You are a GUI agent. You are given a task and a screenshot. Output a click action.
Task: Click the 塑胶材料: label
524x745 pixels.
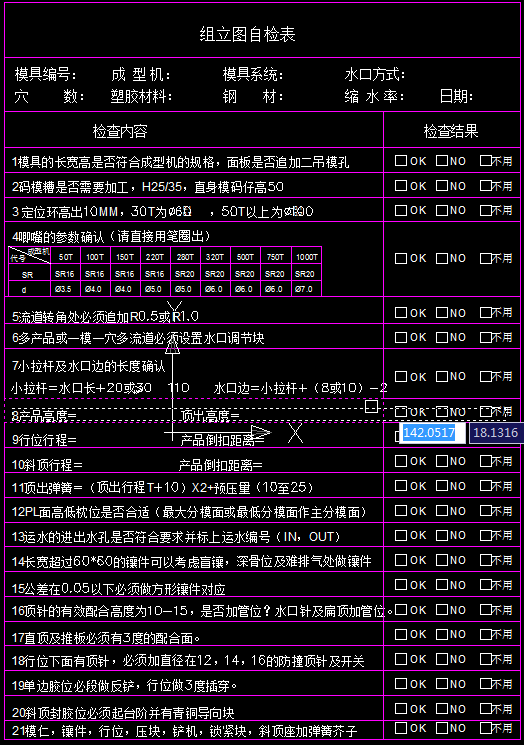pos(141,96)
